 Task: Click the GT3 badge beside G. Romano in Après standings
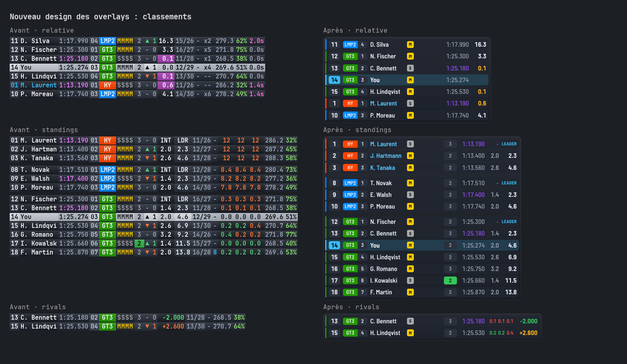(x=350, y=269)
